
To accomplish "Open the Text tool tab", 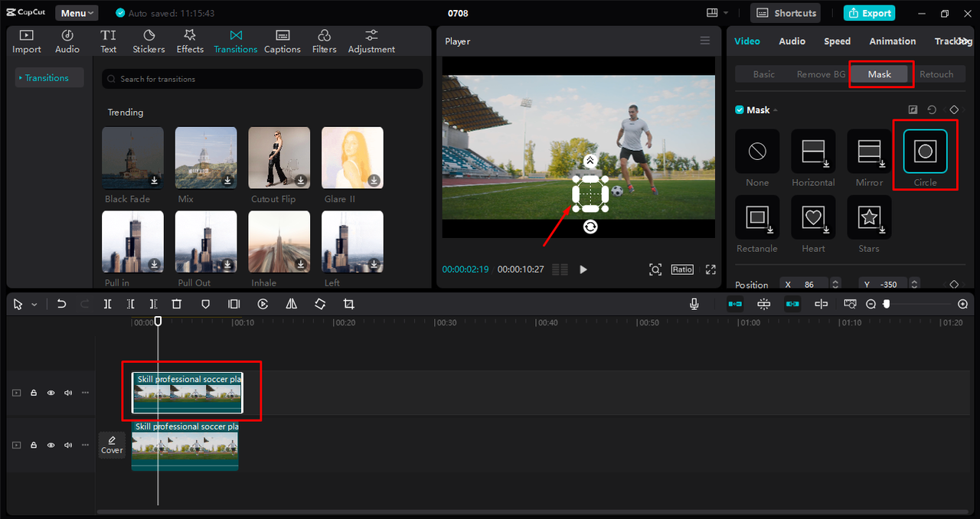I will (109, 41).
